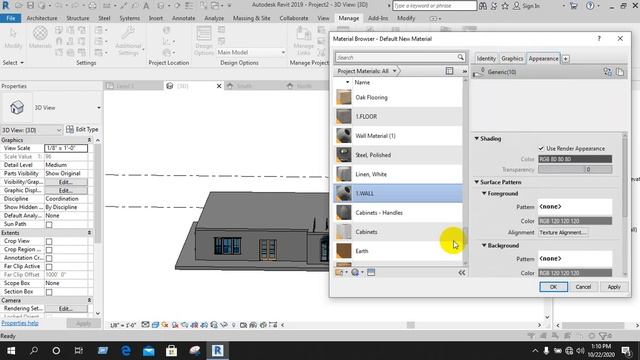Click the Manage Links ribbon icon
The image size is (640, 360).
tap(303, 40)
